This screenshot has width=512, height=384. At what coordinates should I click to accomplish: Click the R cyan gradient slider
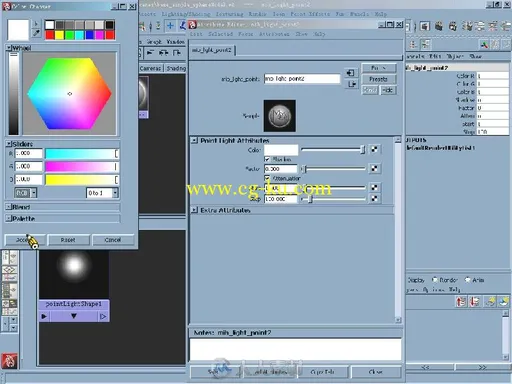pyautogui.click(x=82, y=153)
